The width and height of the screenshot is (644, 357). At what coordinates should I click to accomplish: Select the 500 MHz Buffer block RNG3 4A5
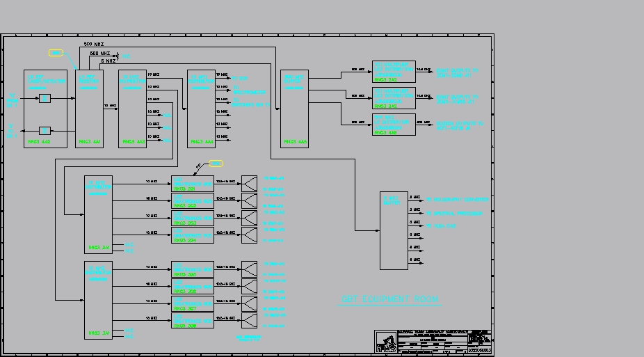click(x=294, y=109)
